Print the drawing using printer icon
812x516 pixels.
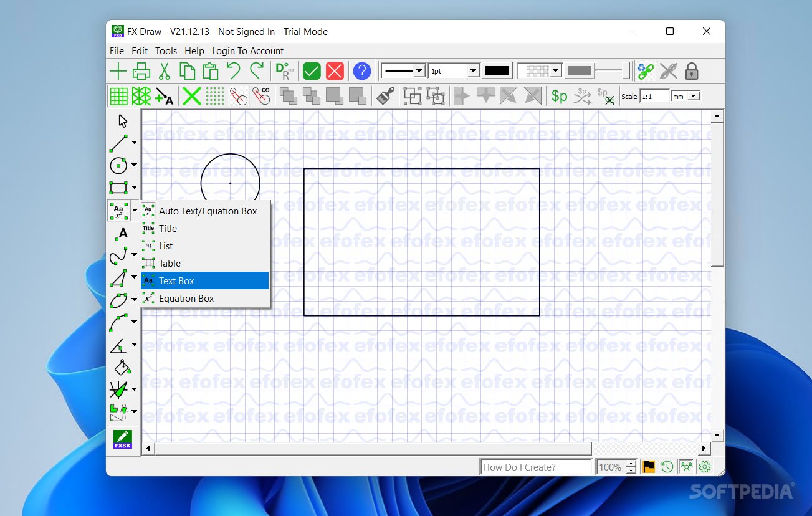tap(141, 71)
